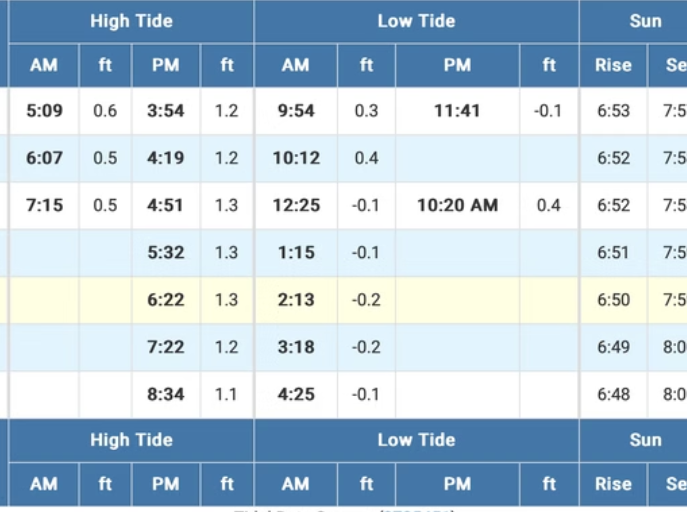Select the 7:22 PM high tide cell
687x512 pixels.
(x=165, y=347)
